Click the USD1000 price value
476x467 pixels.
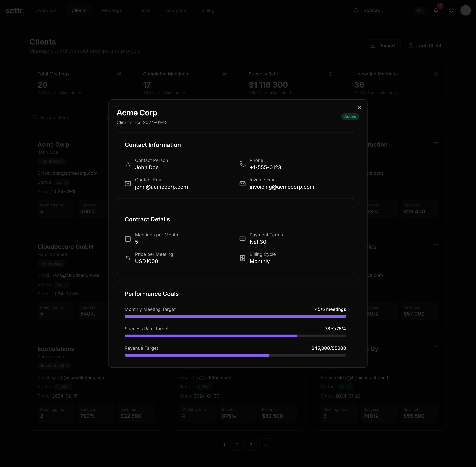[x=146, y=261]
